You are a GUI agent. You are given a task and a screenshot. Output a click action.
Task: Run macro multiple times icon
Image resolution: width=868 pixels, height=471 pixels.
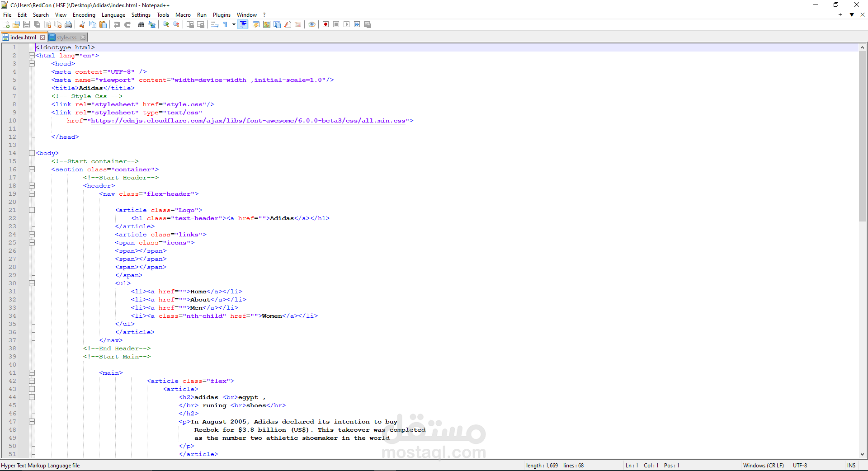(x=357, y=24)
